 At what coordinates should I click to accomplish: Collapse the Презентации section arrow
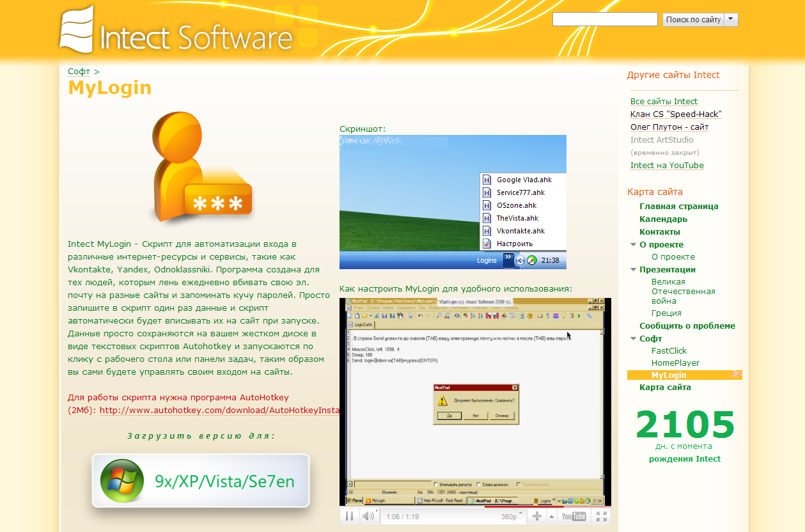[x=633, y=270]
